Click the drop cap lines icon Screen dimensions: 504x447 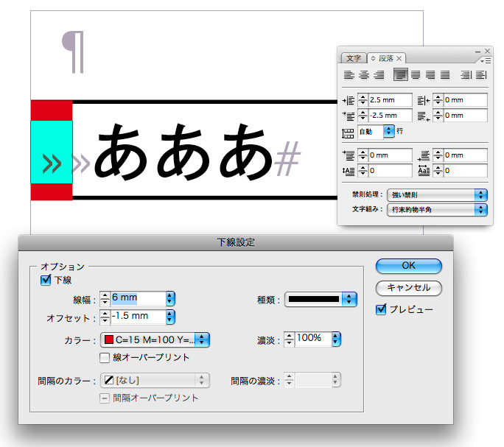click(349, 171)
